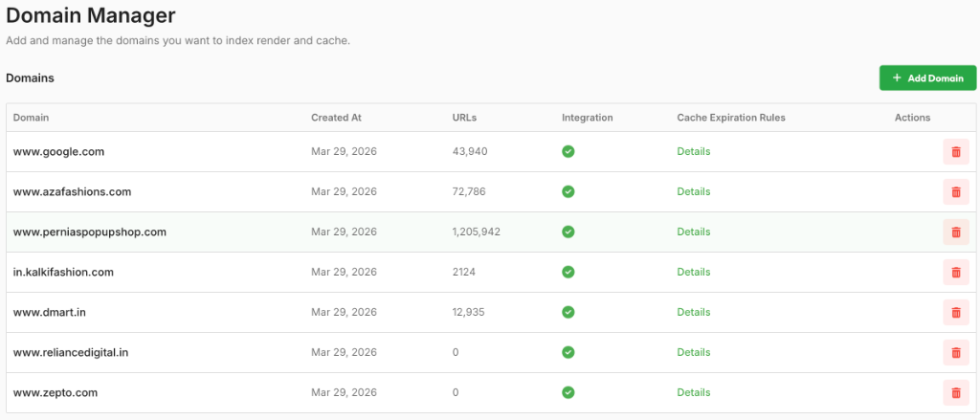Click the Add Domain button

[927, 78]
